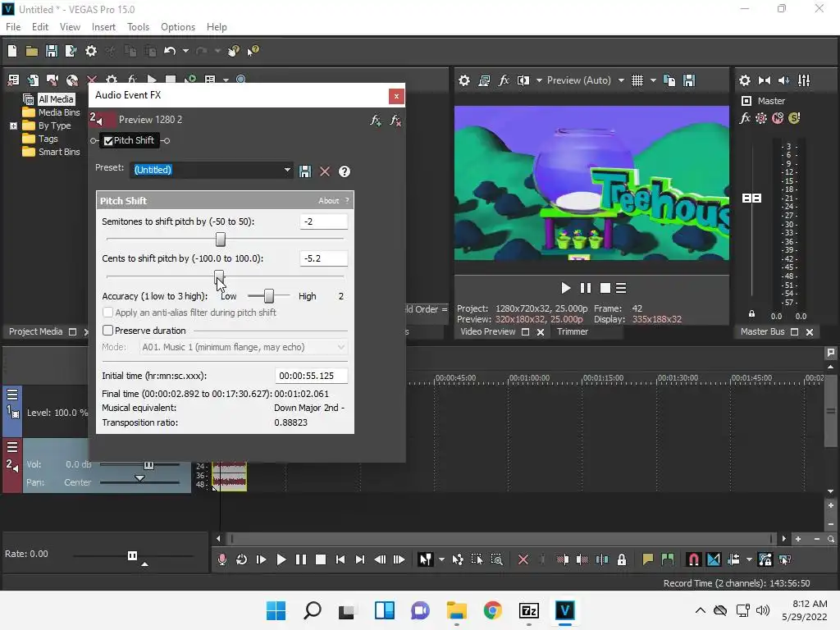Open preview overlays grid dropdown arrow
The width and height of the screenshot is (840, 630).
[653, 81]
